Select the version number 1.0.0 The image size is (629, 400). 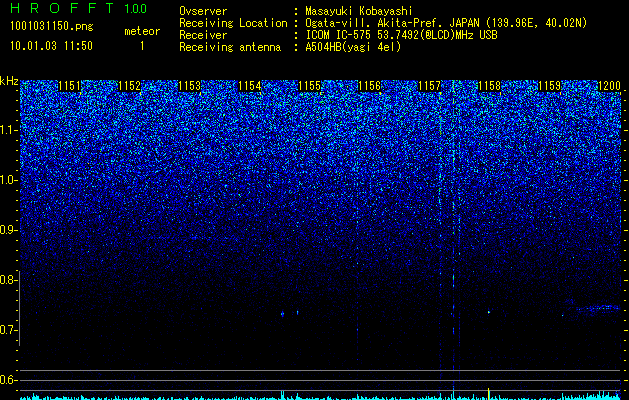pos(135,8)
